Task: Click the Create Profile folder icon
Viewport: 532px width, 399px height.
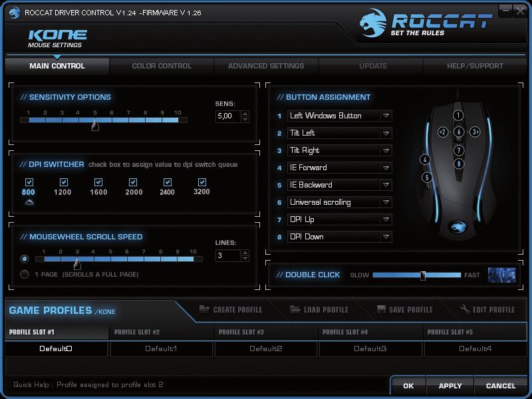Action: click(204, 309)
